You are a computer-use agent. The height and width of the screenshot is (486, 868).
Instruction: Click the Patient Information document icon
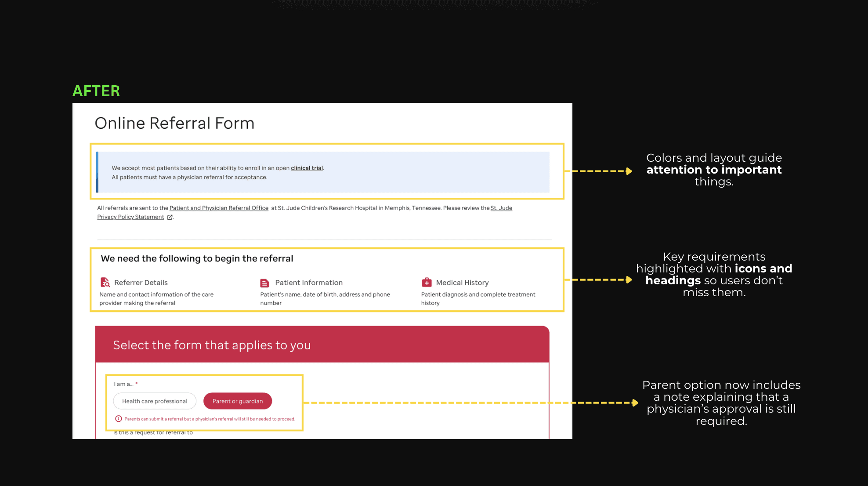pos(264,283)
